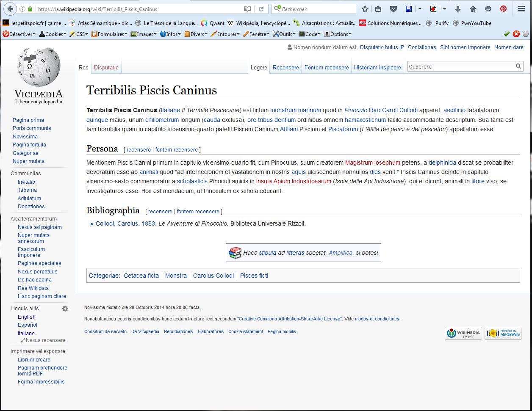Switch to the Disputatio tab
Viewport: 532px width, 411px height.
click(106, 67)
